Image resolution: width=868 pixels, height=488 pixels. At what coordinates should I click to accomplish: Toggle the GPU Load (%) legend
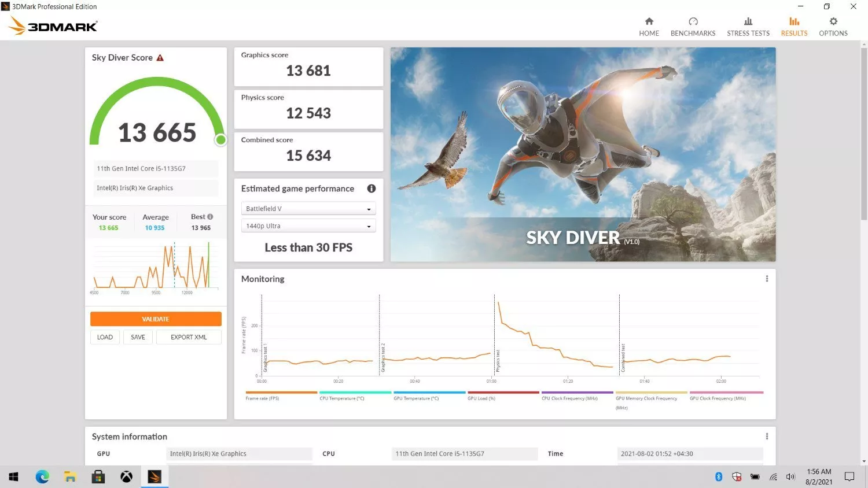(x=503, y=396)
